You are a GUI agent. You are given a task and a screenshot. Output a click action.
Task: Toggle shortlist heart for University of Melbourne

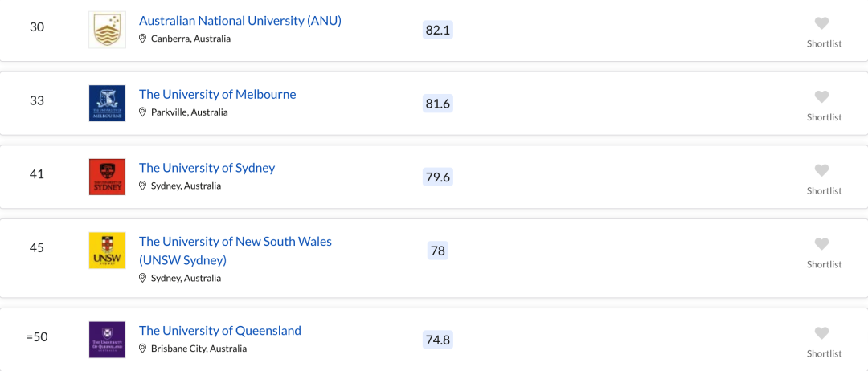coord(821,96)
